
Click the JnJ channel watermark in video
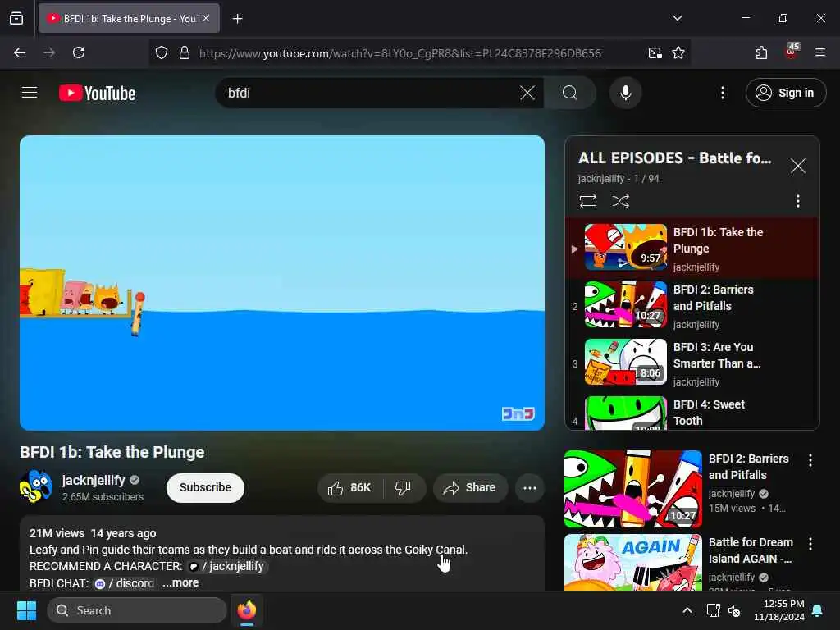coord(518,413)
